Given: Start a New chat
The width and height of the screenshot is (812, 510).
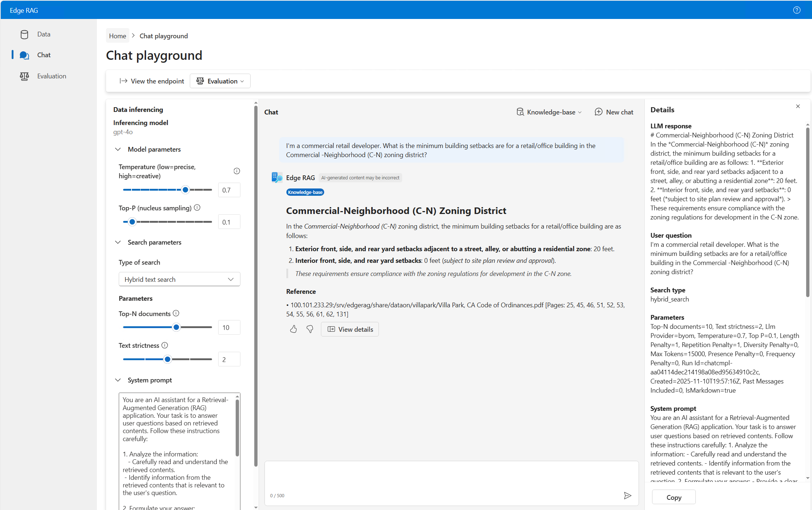Looking at the screenshot, I should (614, 112).
